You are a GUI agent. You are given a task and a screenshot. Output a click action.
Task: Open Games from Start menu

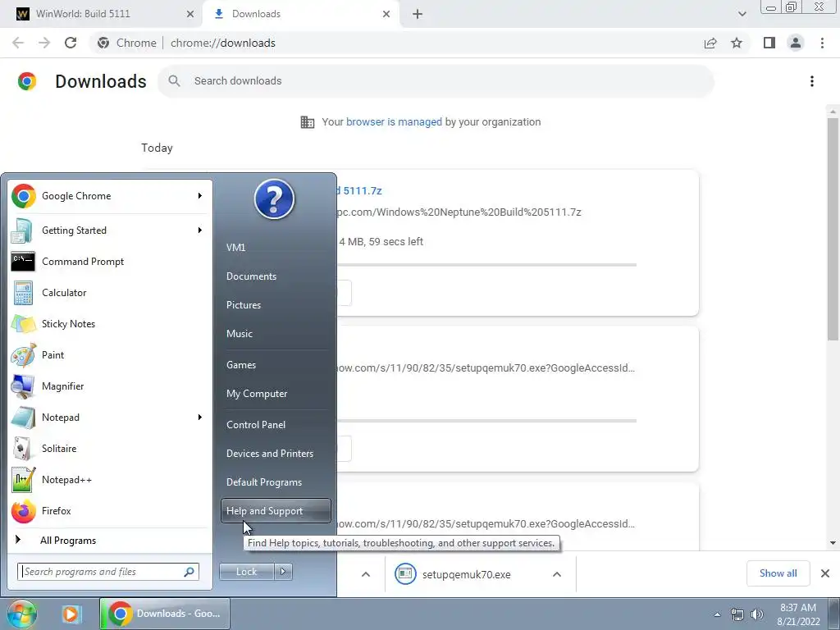click(x=276, y=365)
